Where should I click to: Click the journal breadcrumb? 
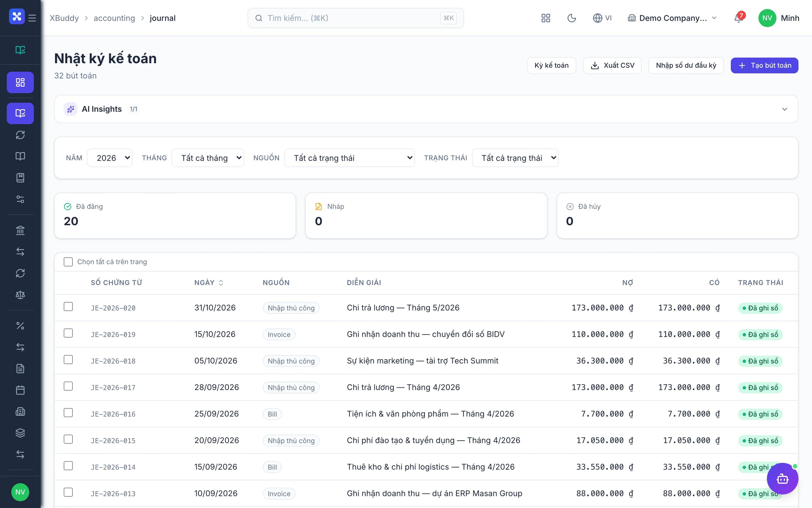[162, 18]
